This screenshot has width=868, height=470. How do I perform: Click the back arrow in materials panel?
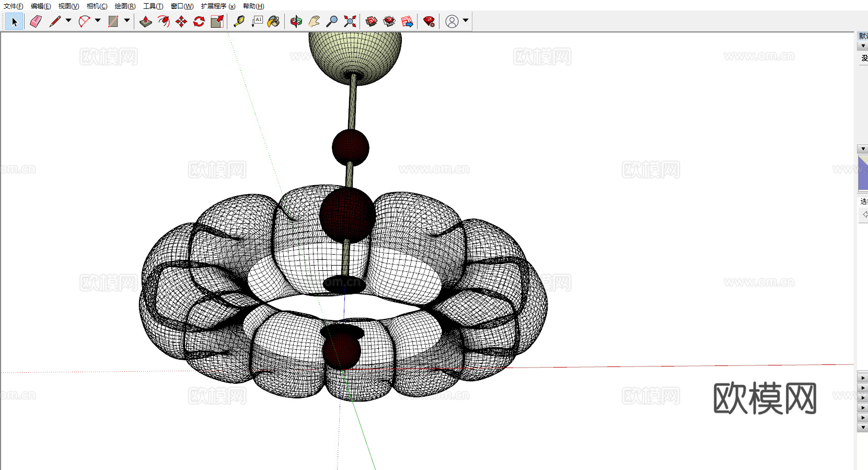(864, 214)
